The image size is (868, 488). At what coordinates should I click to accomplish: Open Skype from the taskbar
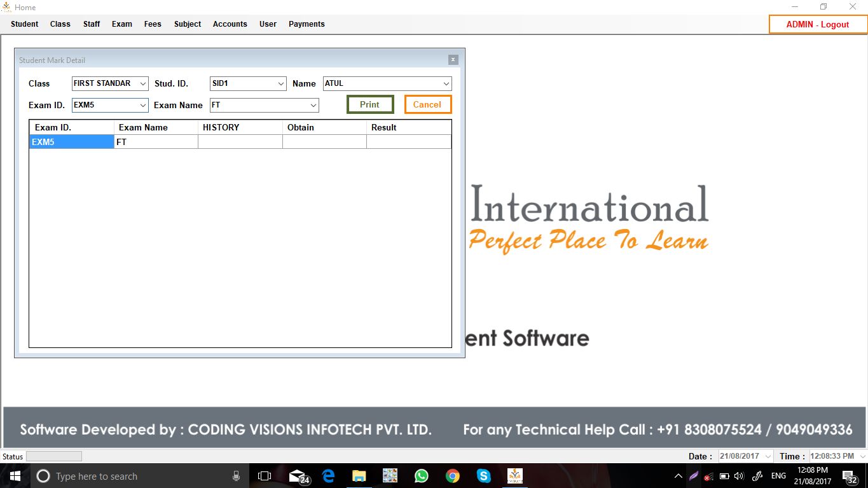pos(483,476)
